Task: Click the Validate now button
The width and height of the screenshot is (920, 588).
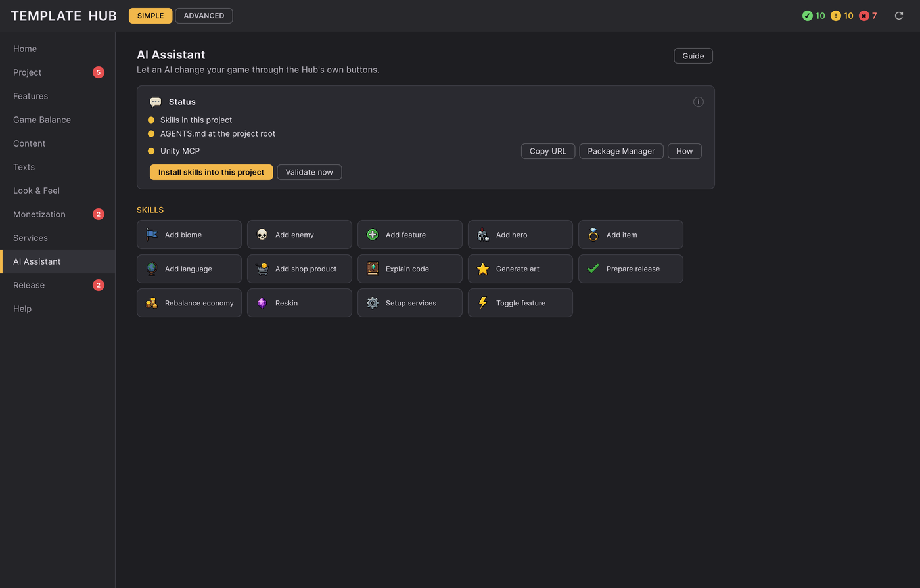Action: click(309, 172)
